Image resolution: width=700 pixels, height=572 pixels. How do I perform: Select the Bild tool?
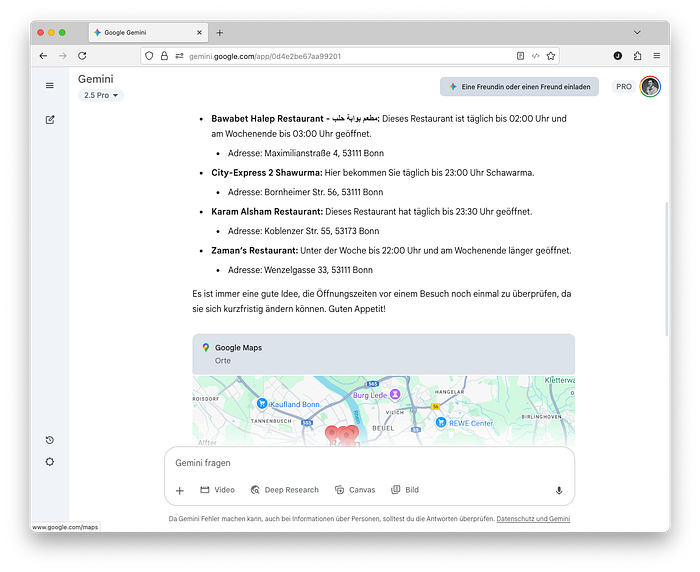click(x=405, y=490)
